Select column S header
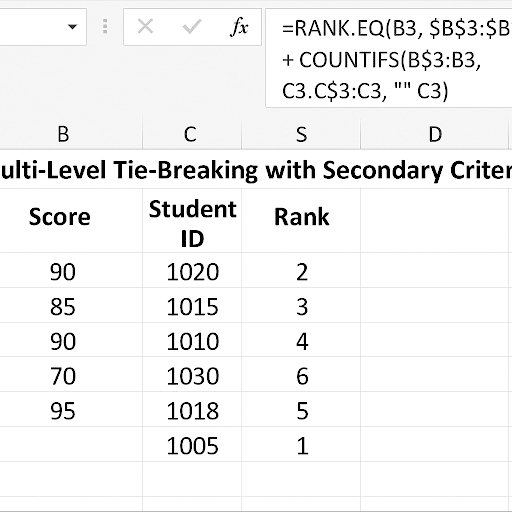The height and width of the screenshot is (512, 512). coord(301,134)
